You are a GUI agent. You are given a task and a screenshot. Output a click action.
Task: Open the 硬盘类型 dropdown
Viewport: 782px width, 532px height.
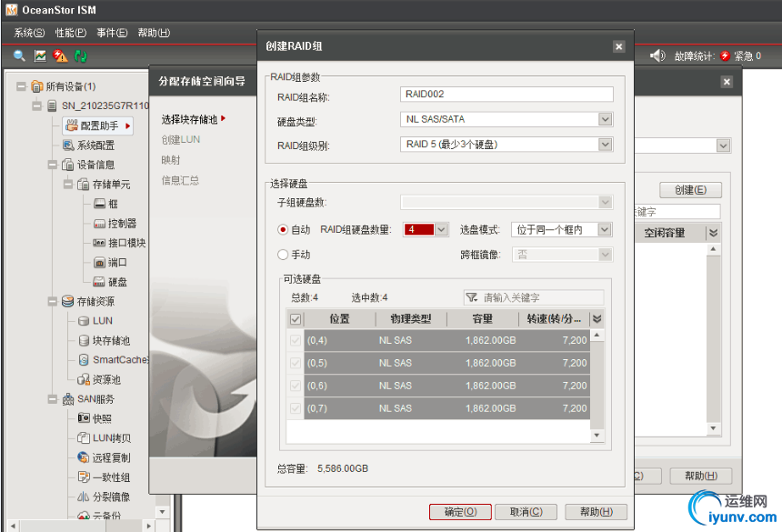click(605, 119)
